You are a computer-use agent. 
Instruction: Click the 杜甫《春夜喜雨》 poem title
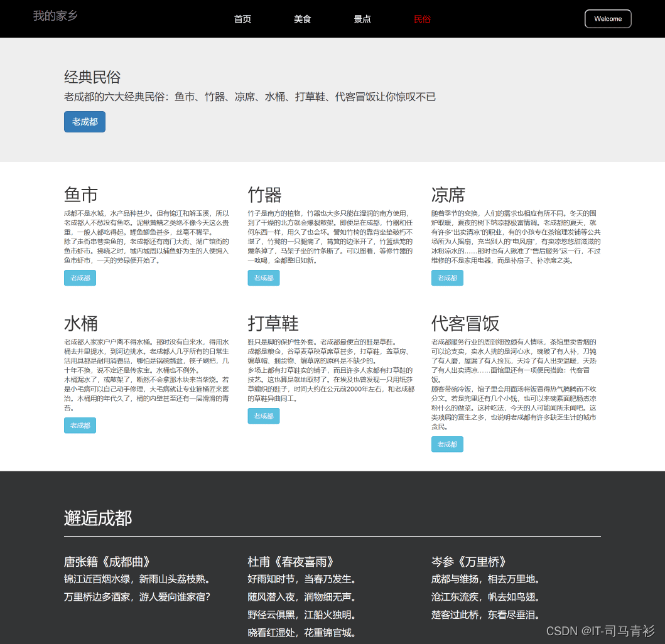click(x=289, y=562)
